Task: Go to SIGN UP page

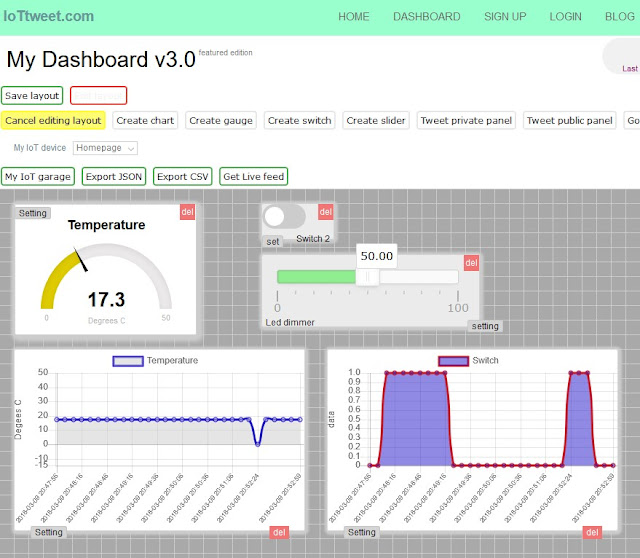Action: [505, 17]
